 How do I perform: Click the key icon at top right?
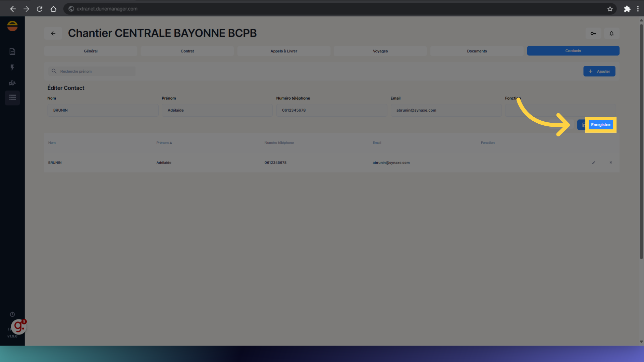[593, 34]
